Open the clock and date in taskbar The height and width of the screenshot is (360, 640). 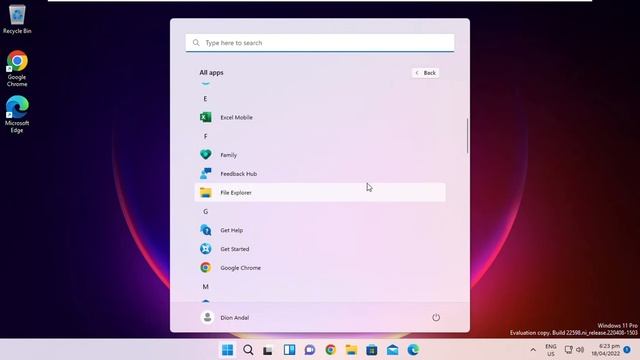click(606, 350)
